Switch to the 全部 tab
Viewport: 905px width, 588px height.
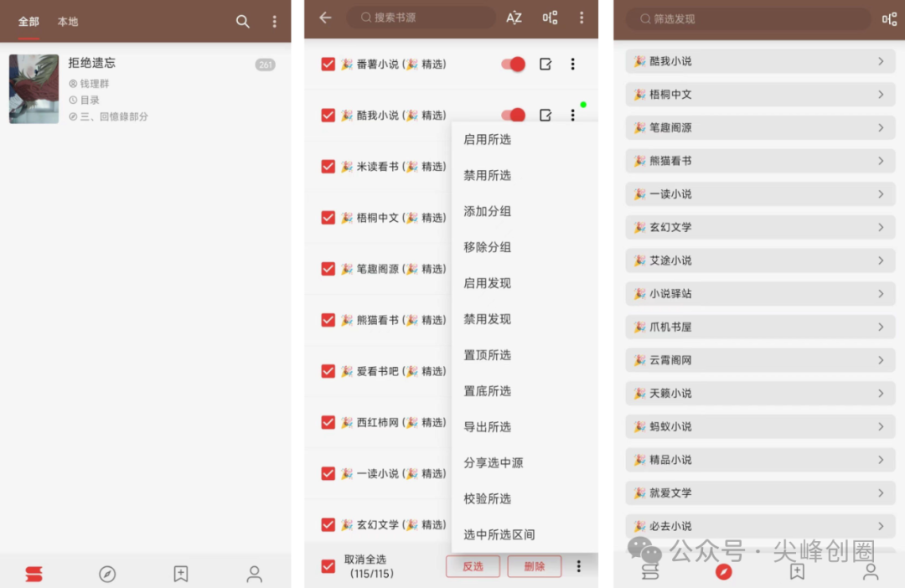28,22
